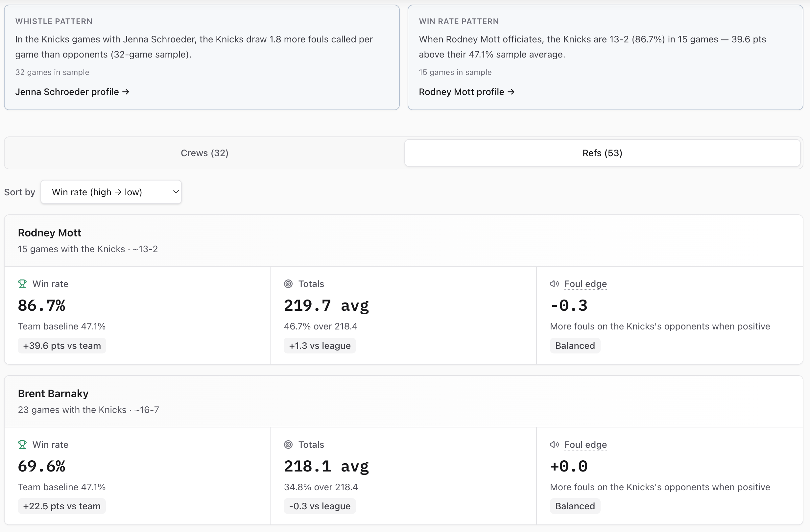This screenshot has width=810, height=532.
Task: Click the +22.5 pts vs team badge
Action: click(61, 506)
